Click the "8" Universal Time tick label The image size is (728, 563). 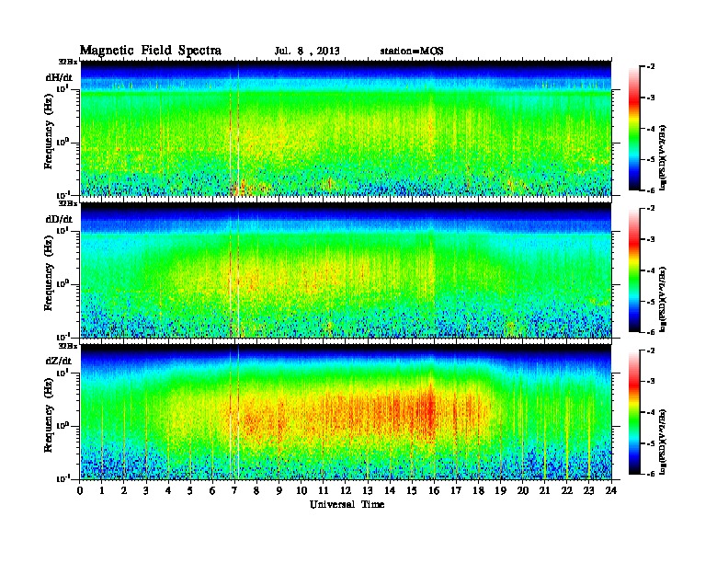[x=256, y=491]
